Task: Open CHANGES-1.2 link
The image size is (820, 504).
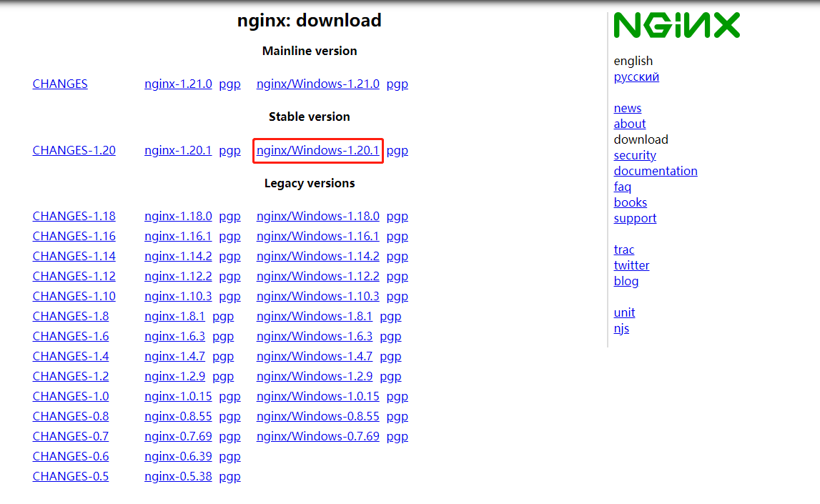Action: pos(71,377)
